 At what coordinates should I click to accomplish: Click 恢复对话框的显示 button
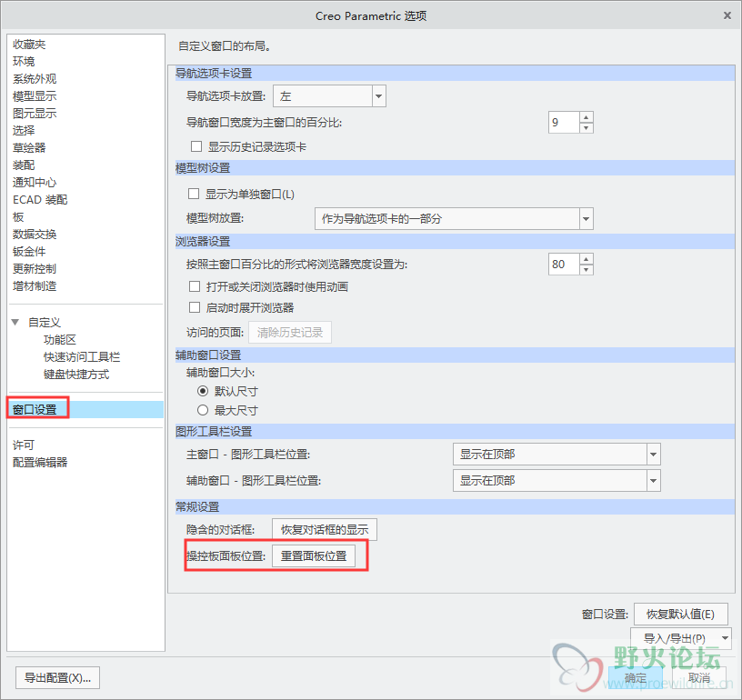(x=324, y=529)
